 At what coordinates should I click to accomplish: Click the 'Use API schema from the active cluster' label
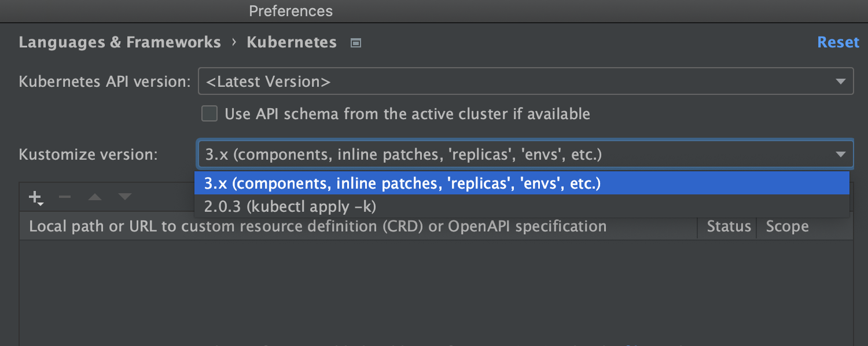407,113
